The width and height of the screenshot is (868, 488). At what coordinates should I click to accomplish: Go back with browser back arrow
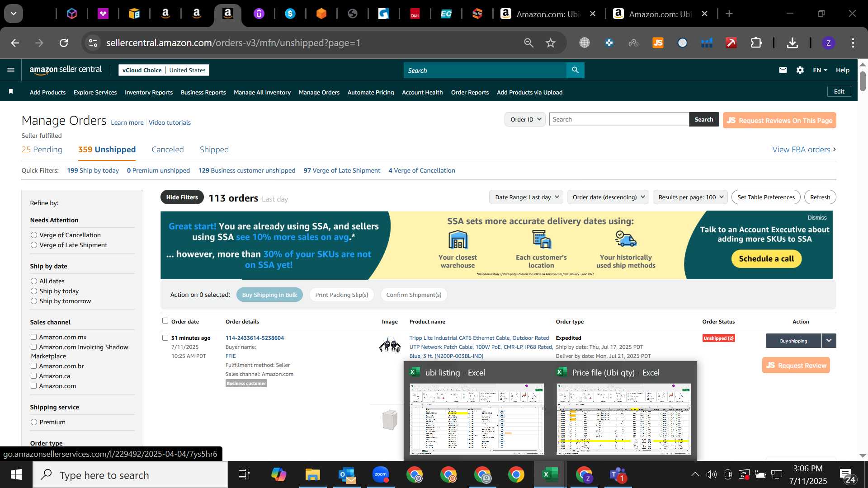(15, 43)
